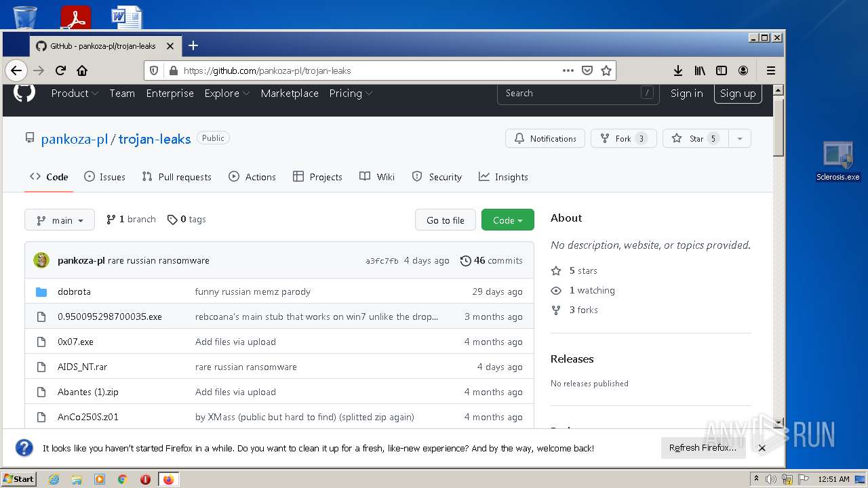
Task: Click the Go to file button
Action: [x=446, y=220]
